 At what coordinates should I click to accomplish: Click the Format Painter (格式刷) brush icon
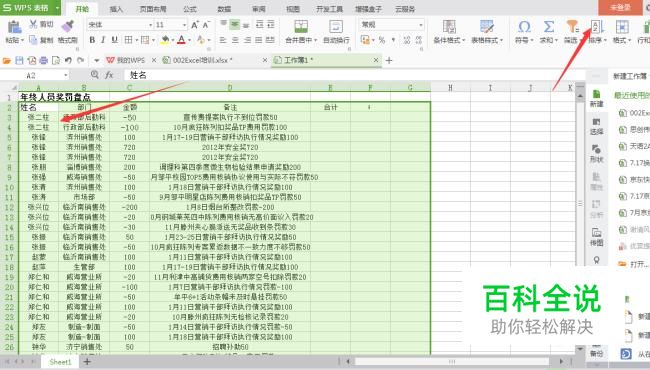coord(68,26)
